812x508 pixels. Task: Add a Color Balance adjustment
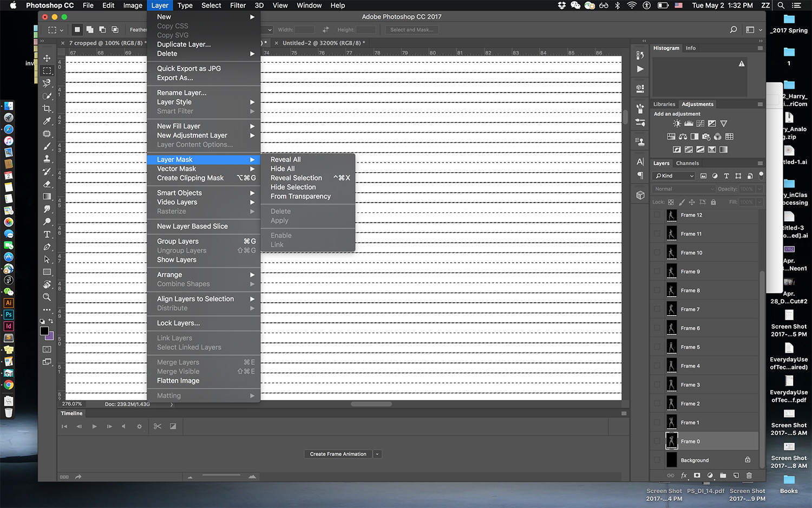(683, 136)
